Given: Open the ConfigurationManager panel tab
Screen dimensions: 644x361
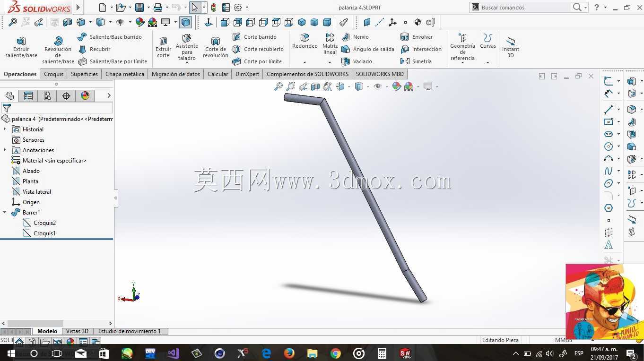Looking at the screenshot, I should [x=47, y=96].
